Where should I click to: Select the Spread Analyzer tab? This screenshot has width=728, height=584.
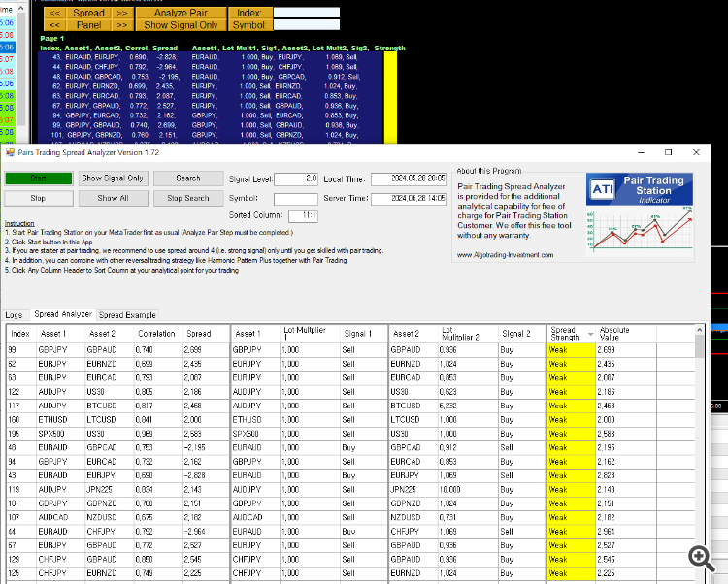tap(63, 314)
